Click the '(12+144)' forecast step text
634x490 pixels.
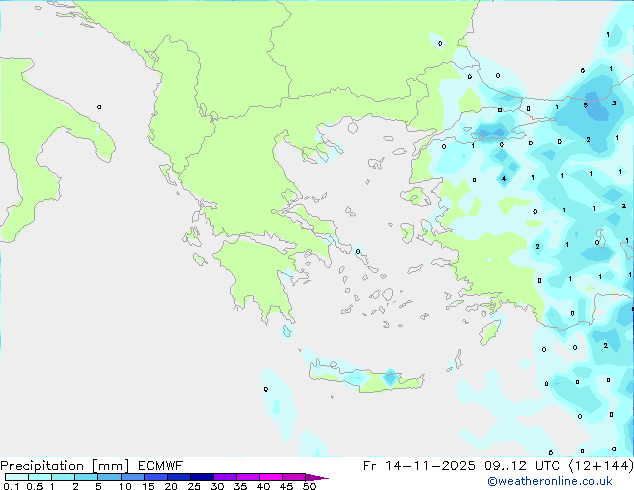[601, 466]
